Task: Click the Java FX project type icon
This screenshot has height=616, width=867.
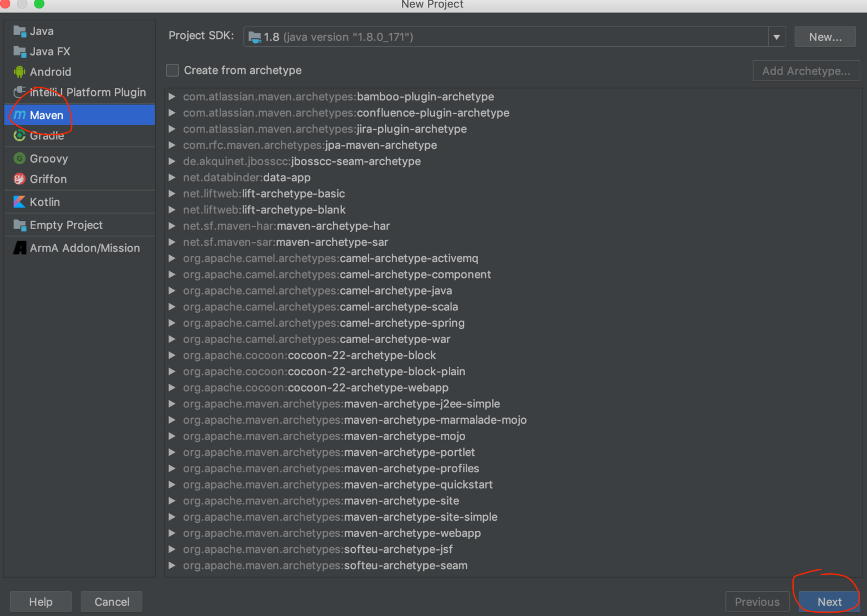Action: [20, 51]
